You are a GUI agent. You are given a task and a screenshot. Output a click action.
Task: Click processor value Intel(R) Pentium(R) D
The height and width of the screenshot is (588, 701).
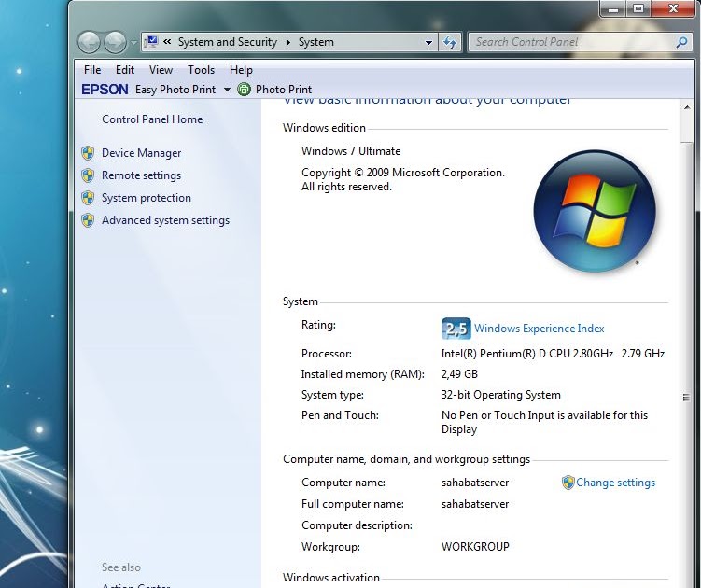[553, 354]
